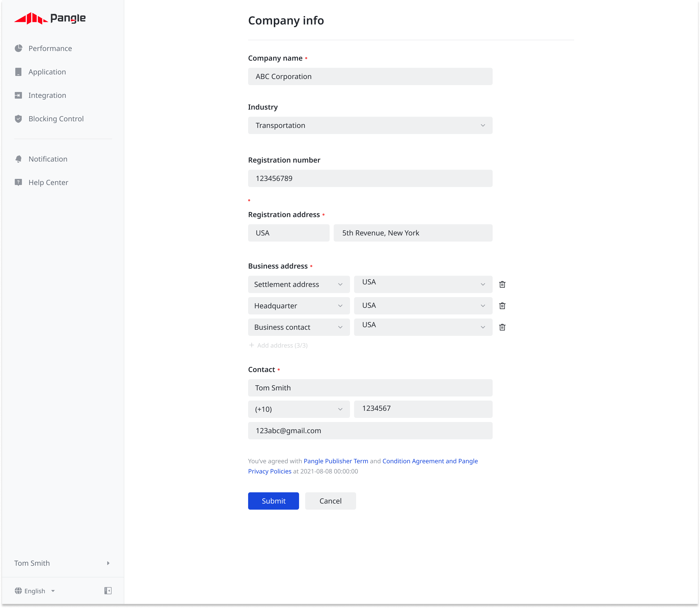
Task: Click the registration address USA country field
Action: [289, 233]
